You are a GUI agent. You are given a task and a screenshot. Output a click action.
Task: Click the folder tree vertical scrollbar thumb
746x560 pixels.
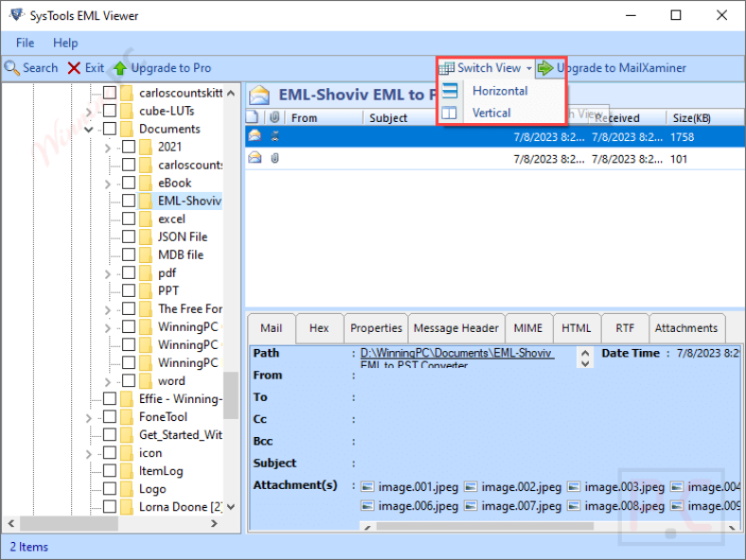[231, 395]
